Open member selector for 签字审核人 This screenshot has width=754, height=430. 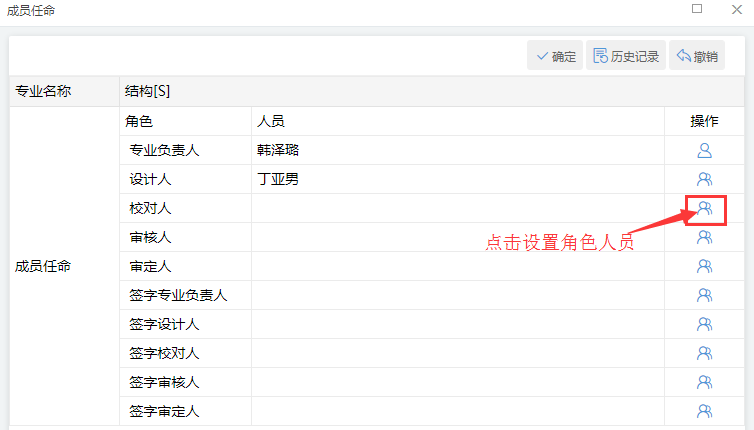pyautogui.click(x=704, y=382)
